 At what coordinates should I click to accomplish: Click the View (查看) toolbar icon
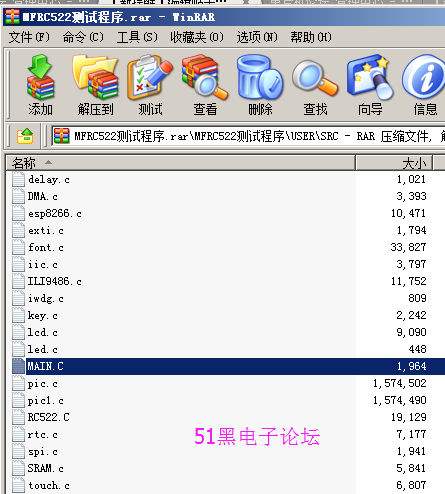coord(205,77)
